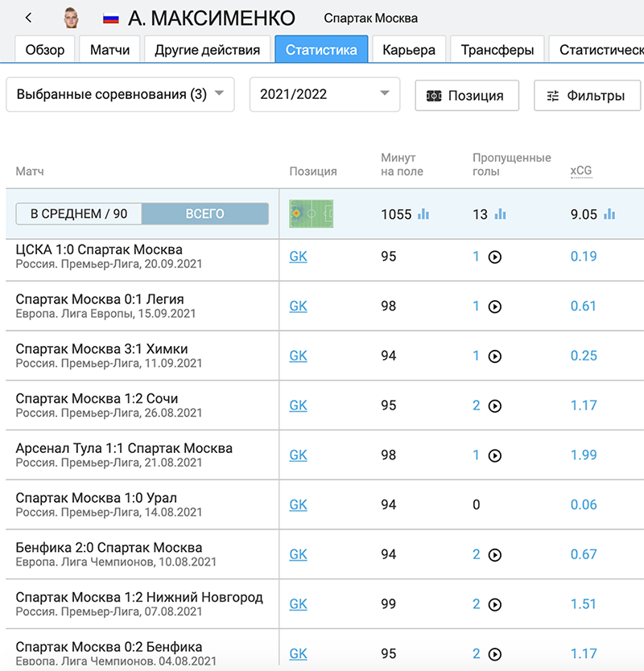
Task: Play conceded goals video for Спартак 0:2 Бенфика
Action: [495, 654]
